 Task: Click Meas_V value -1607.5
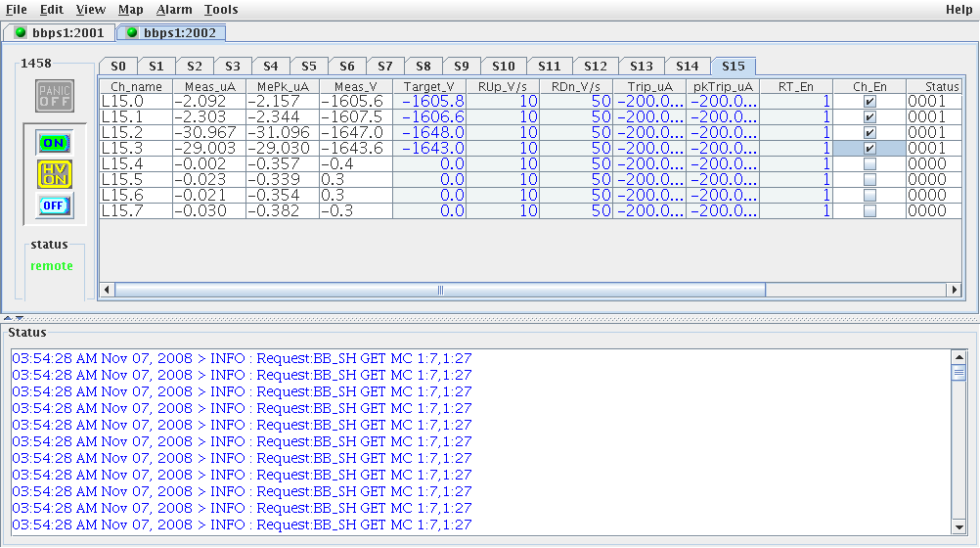point(356,117)
